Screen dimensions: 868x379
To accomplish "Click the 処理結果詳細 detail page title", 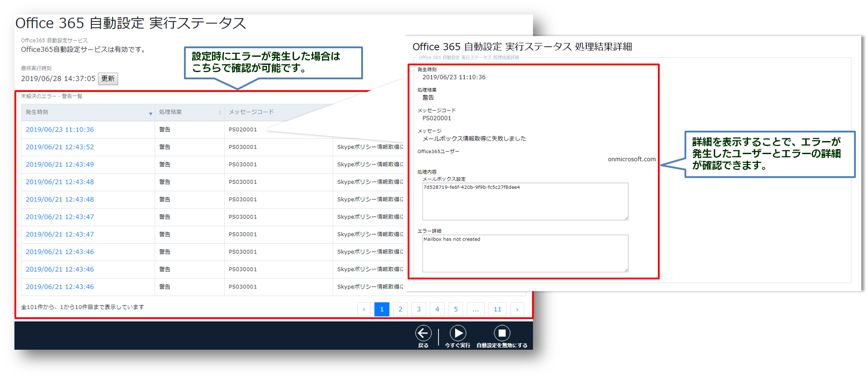I will (x=522, y=47).
